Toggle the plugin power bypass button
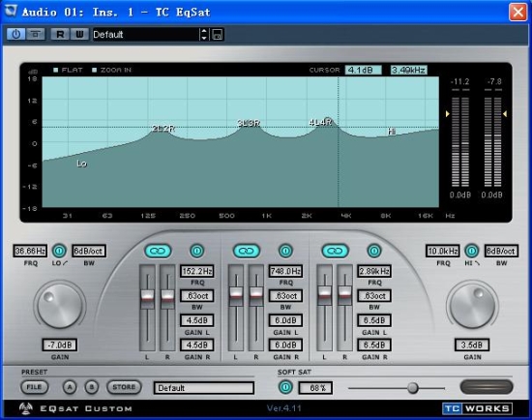The width and height of the screenshot is (532, 420). coord(15,34)
